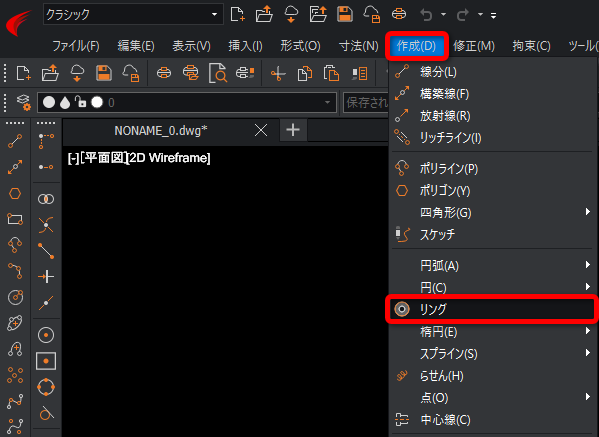Select the Rectangle tool in left toolbar
Image resolution: width=599 pixels, height=437 pixels.
coord(15,219)
